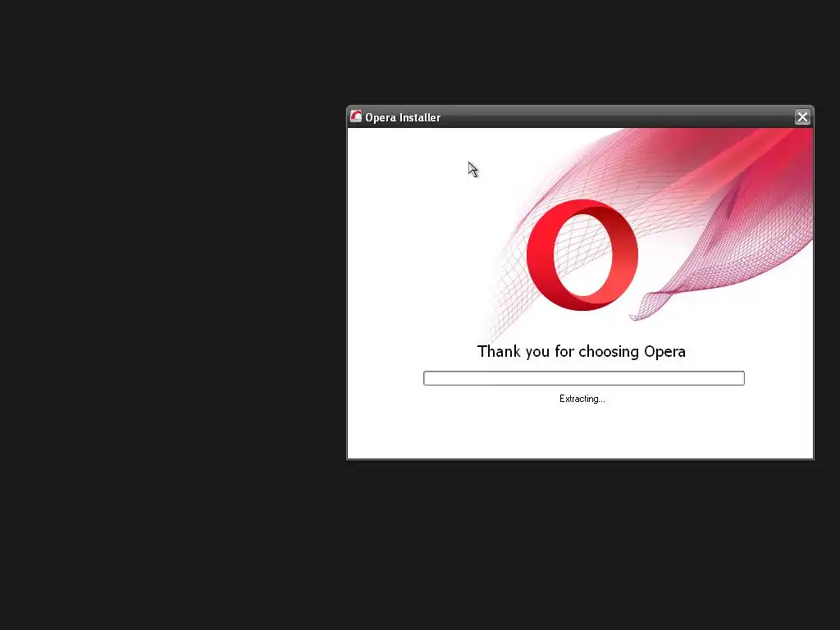The width and height of the screenshot is (840, 630).
Task: Click the large red Opera logo
Action: (582, 255)
